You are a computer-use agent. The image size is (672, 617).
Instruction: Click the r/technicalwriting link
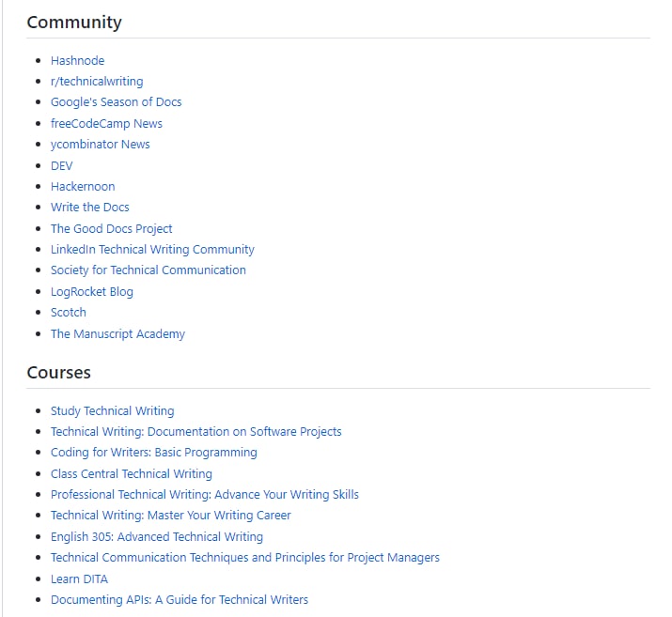click(97, 82)
